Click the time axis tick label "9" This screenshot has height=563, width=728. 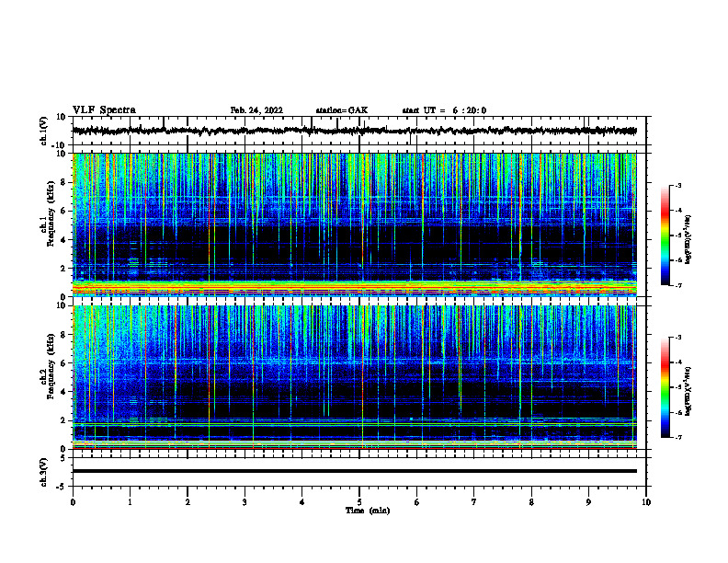pos(588,502)
